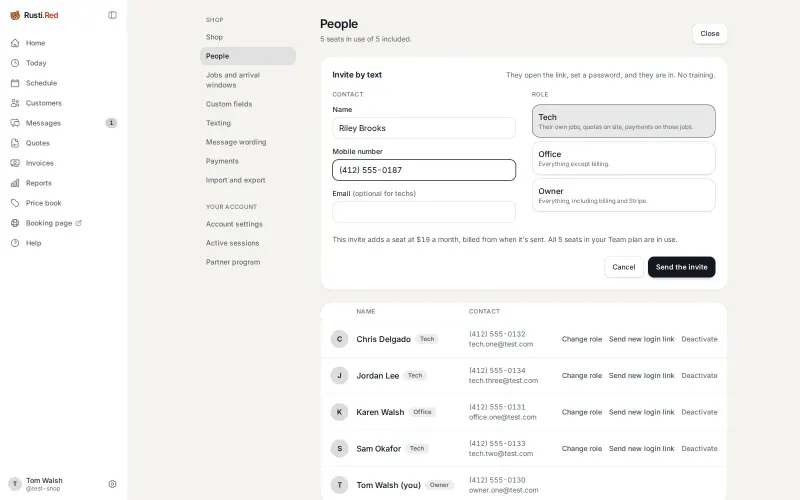
Task: Go to Schedule in sidebar
Action: (x=64, y=83)
